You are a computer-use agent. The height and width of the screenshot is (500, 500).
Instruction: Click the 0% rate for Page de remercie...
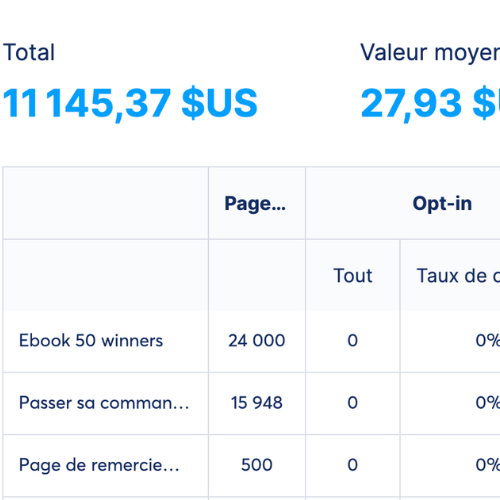488,465
